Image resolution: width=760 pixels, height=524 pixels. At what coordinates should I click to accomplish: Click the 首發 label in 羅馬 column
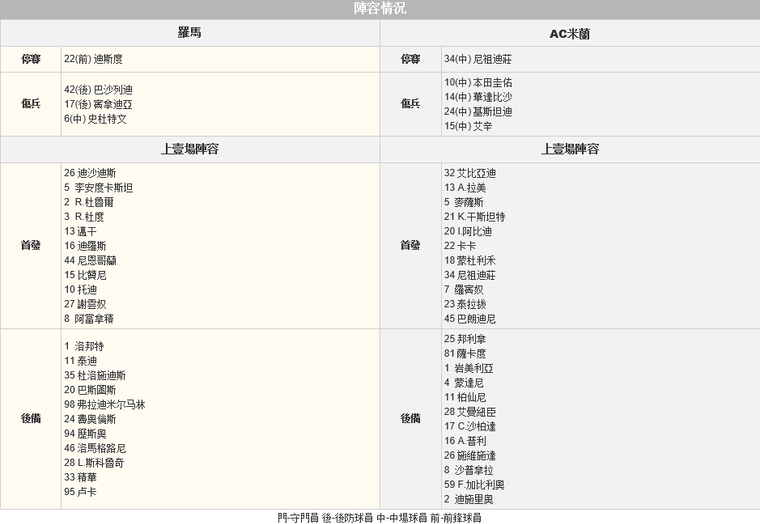tap(31, 245)
